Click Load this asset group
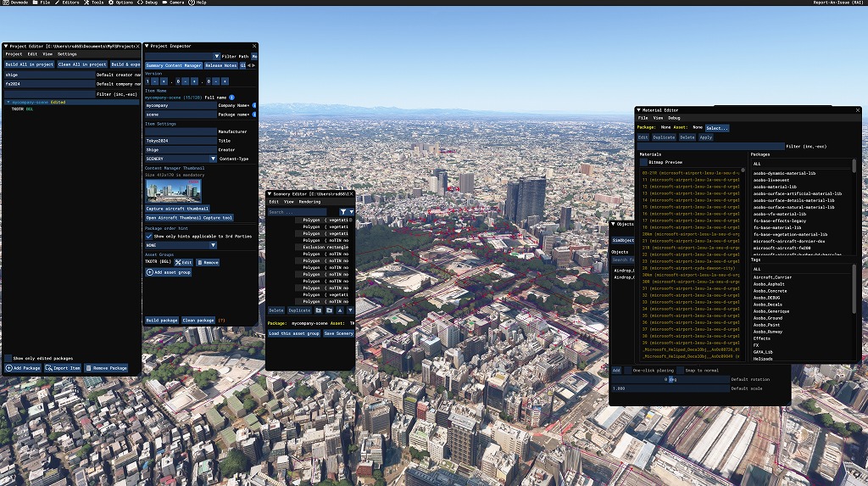 tap(294, 333)
